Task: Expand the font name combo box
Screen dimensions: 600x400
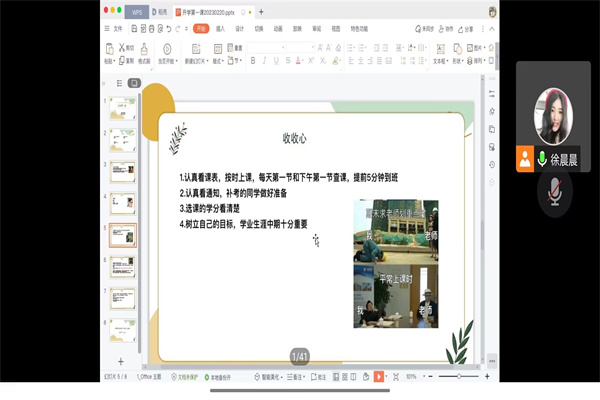Action: pyautogui.click(x=283, y=47)
